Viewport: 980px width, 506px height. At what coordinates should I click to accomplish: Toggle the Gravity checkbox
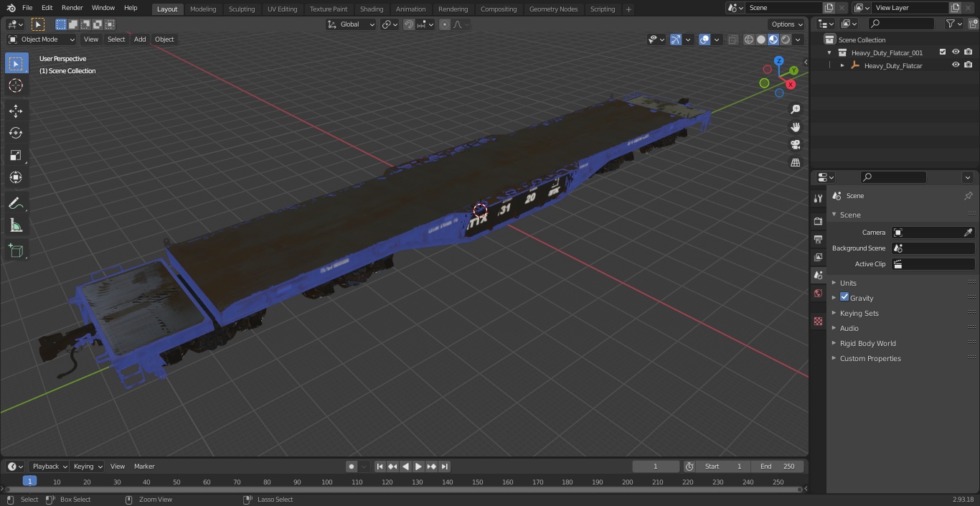tap(844, 297)
